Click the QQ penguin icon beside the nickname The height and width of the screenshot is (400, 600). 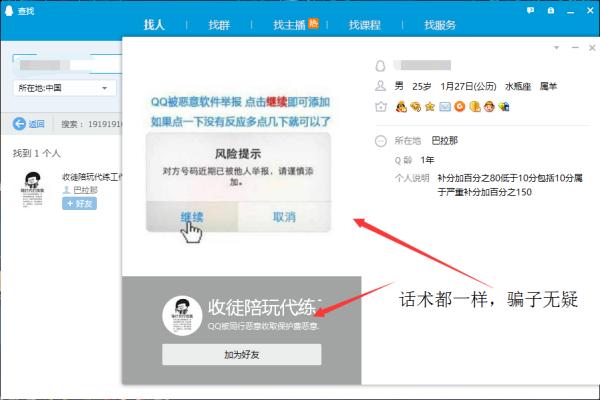coord(380,66)
